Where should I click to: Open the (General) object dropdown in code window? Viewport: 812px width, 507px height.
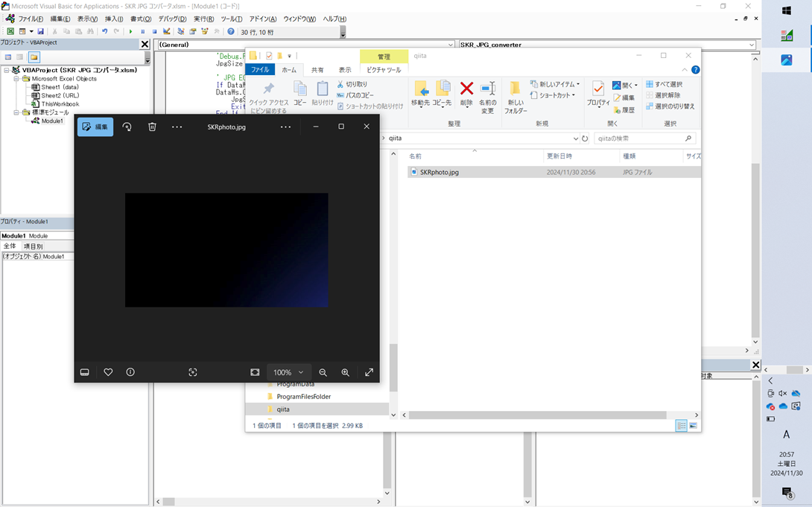click(451, 45)
